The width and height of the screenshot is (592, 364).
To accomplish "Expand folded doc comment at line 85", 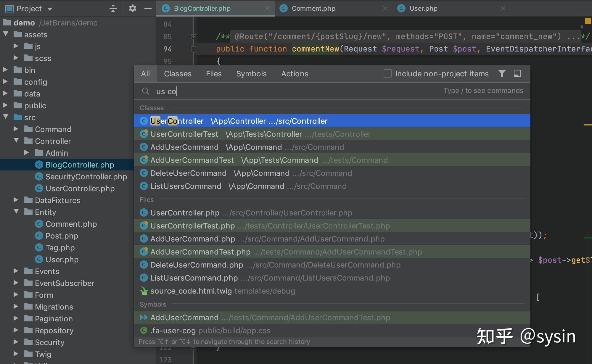I will (194, 37).
